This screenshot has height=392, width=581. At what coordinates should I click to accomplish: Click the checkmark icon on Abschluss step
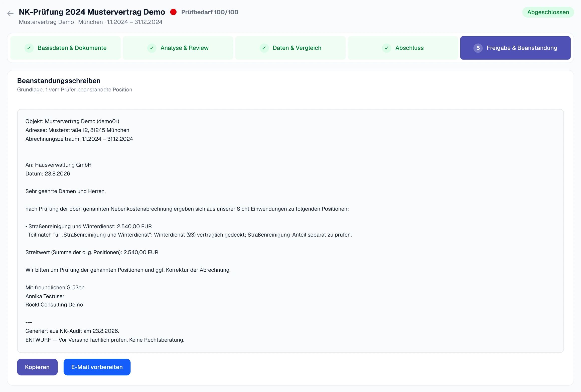pos(387,48)
